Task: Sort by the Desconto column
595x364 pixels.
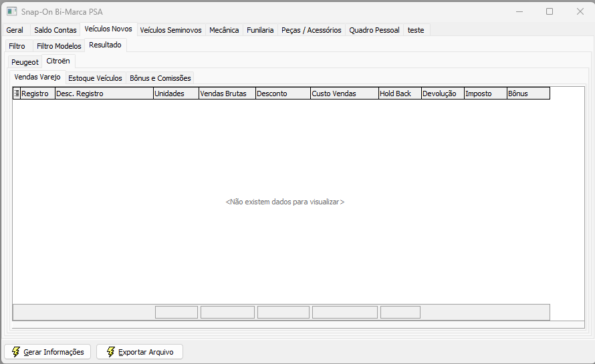Action: 283,94
